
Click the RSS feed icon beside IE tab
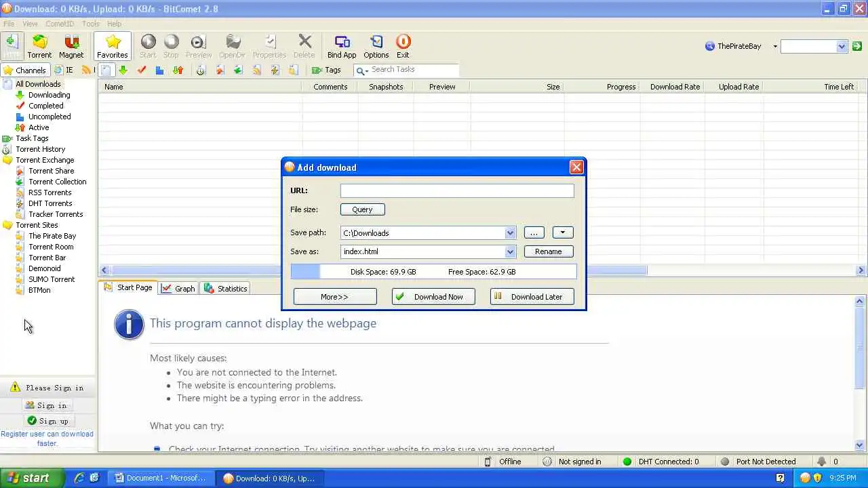coord(86,70)
